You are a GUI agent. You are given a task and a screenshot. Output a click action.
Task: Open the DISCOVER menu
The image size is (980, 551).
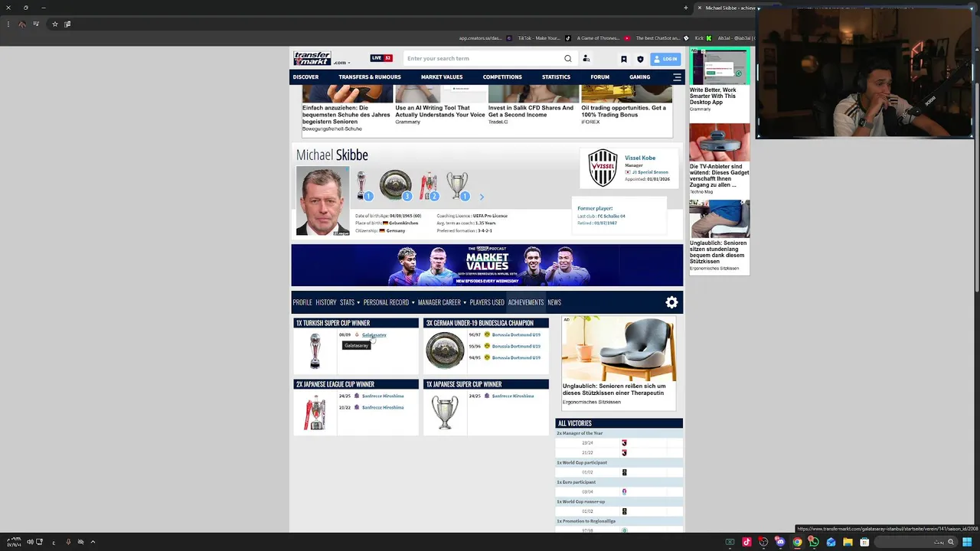305,77
